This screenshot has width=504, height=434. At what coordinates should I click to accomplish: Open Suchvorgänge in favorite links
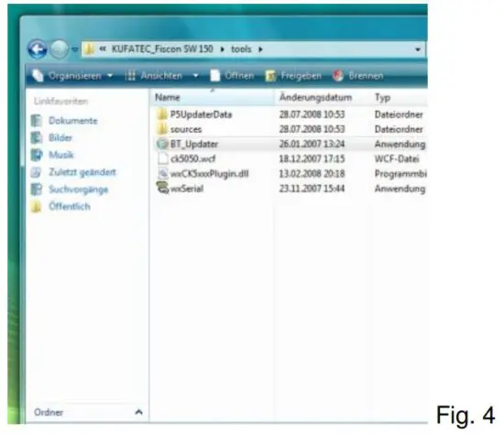[x=79, y=190]
